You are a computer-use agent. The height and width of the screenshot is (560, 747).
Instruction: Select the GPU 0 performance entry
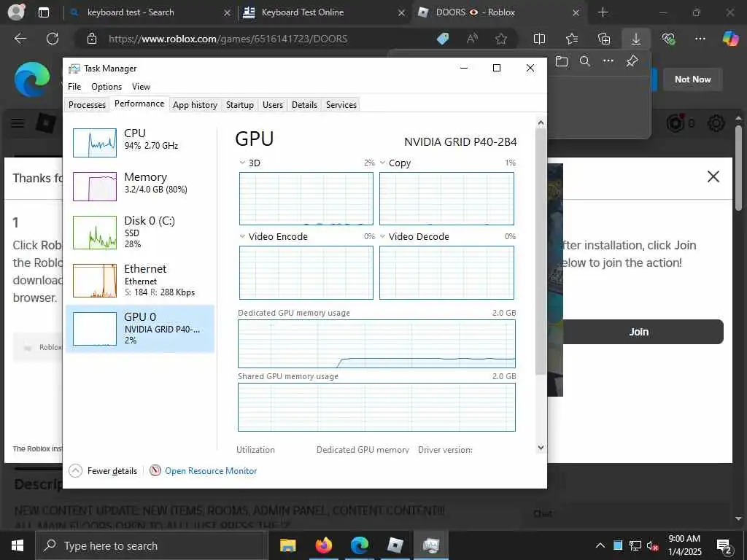click(x=139, y=329)
